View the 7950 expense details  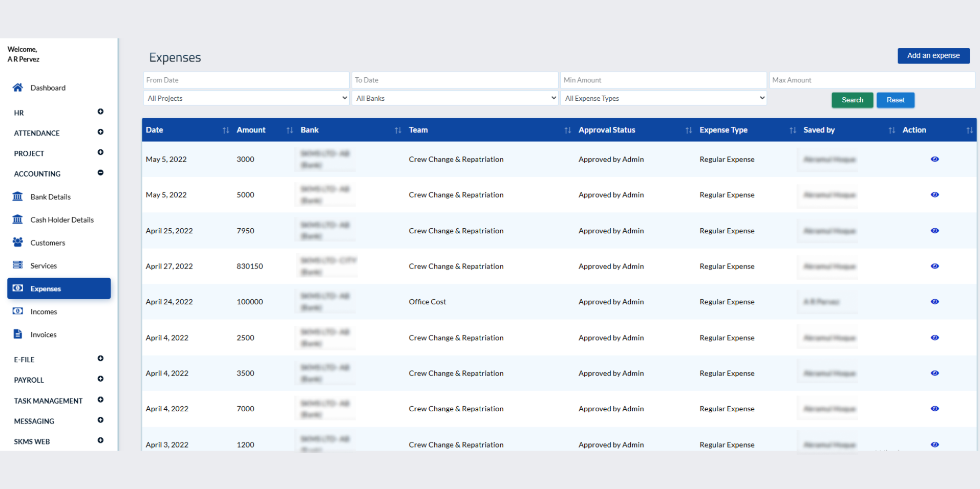[x=934, y=231]
